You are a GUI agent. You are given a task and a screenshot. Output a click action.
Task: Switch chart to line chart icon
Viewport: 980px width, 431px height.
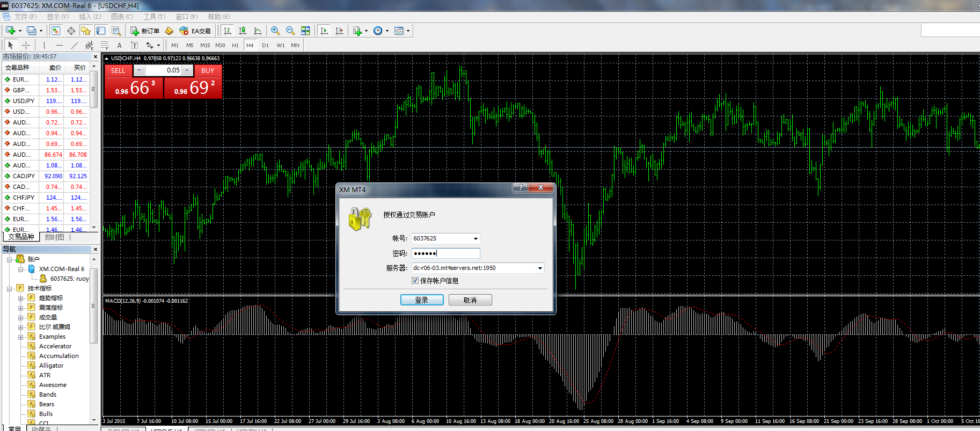coord(258,31)
